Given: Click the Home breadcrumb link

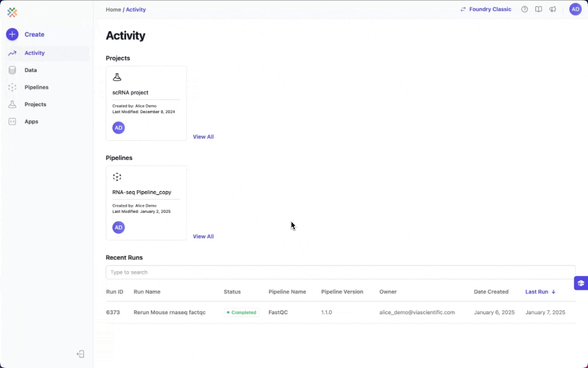Looking at the screenshot, I should (113, 10).
